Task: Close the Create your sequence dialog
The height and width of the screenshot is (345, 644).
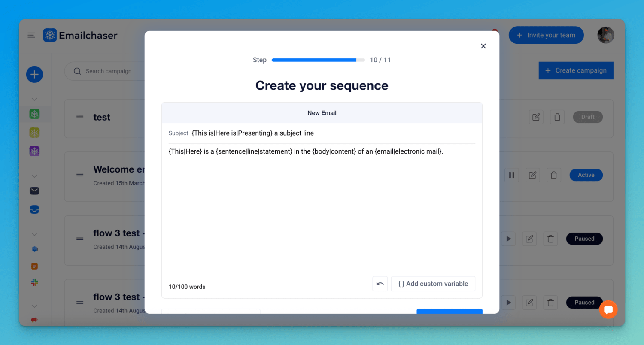Action: pyautogui.click(x=483, y=46)
